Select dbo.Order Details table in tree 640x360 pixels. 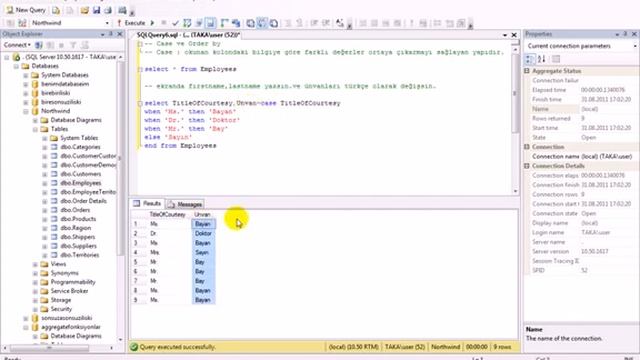coord(83,201)
